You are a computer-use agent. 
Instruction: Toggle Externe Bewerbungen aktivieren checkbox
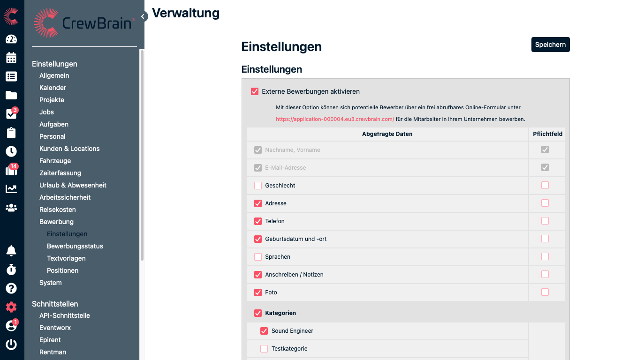point(255,91)
